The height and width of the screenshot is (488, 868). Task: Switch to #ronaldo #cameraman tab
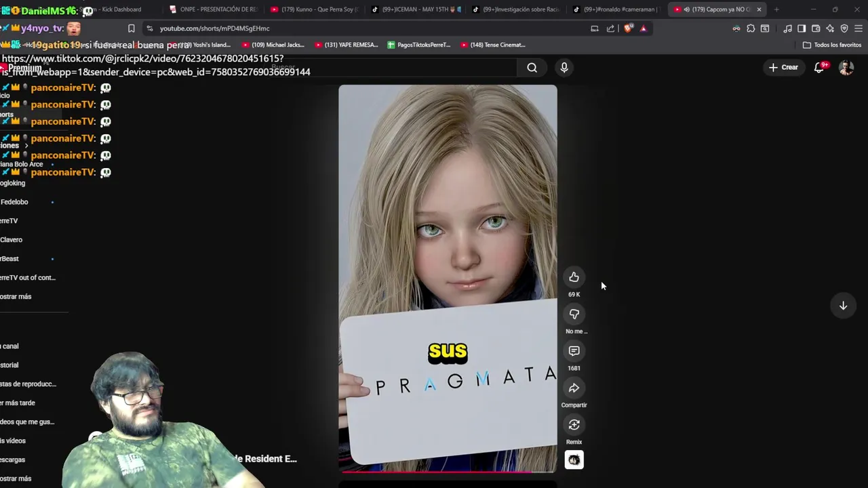616,9
